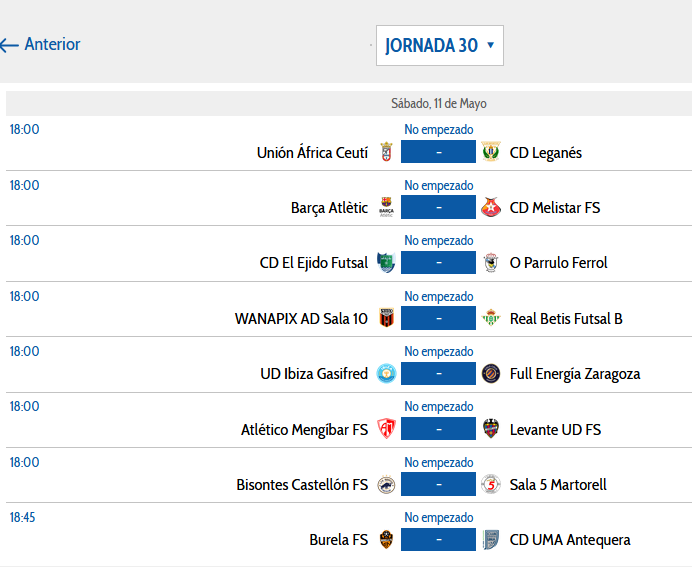Go back using the Anterior link
Viewport: 692px width, 567px height.
(x=41, y=45)
